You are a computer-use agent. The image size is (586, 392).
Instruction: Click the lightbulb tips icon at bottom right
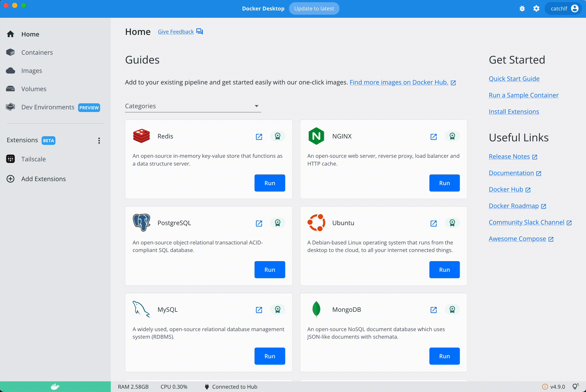[576, 386]
